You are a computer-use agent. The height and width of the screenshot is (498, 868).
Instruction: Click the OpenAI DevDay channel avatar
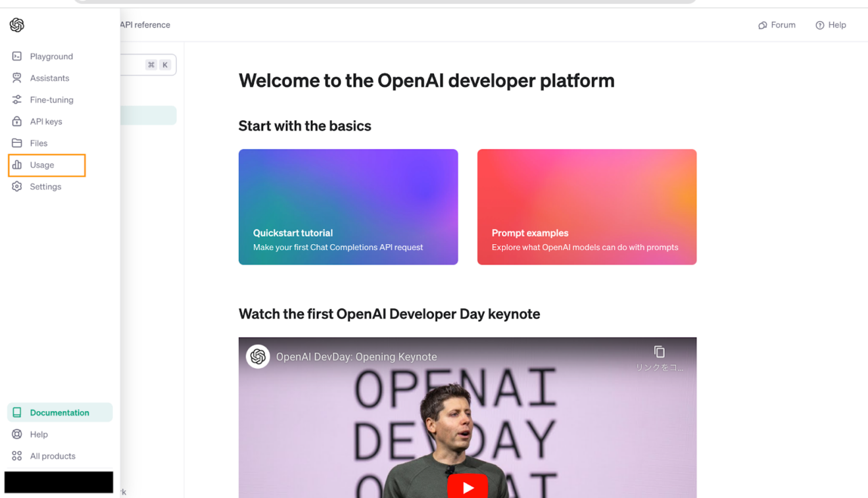258,356
